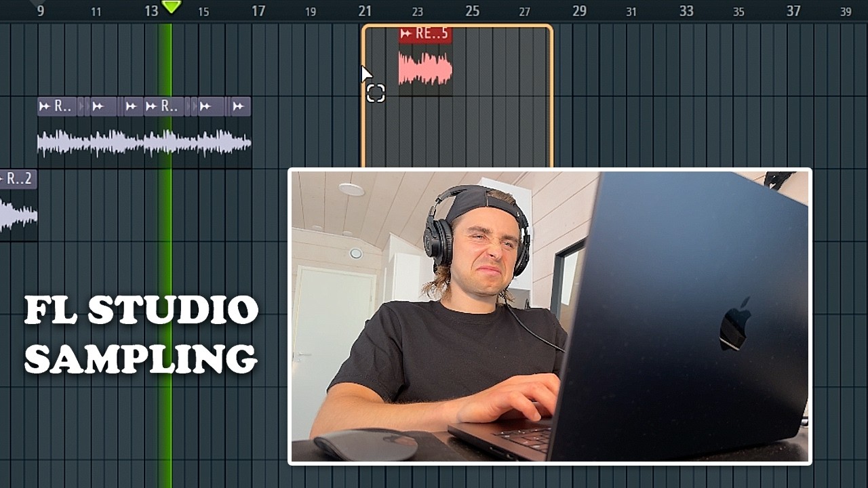Select the R..2 clip waveform

[x=18, y=216]
